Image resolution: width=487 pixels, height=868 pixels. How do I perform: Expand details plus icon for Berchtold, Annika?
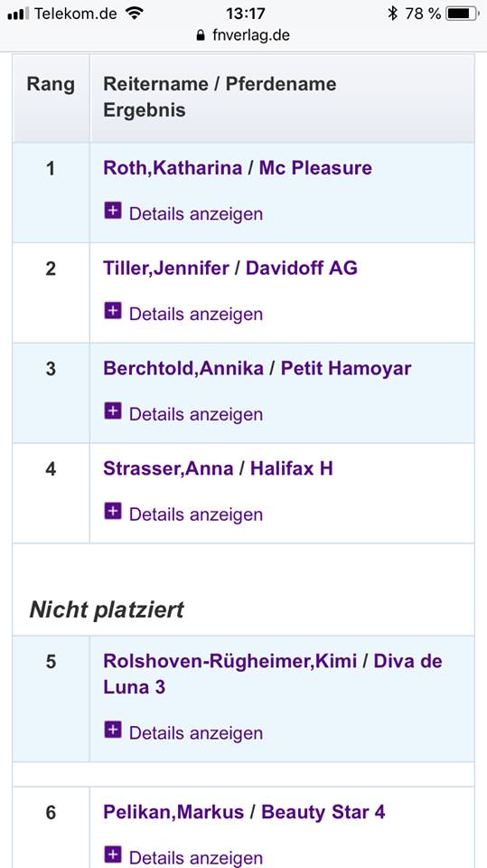(x=112, y=411)
